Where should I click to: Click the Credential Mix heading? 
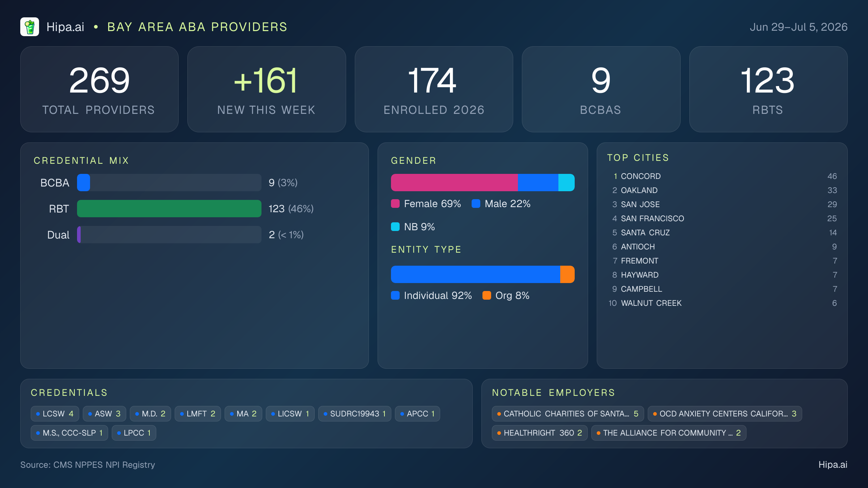point(81,160)
